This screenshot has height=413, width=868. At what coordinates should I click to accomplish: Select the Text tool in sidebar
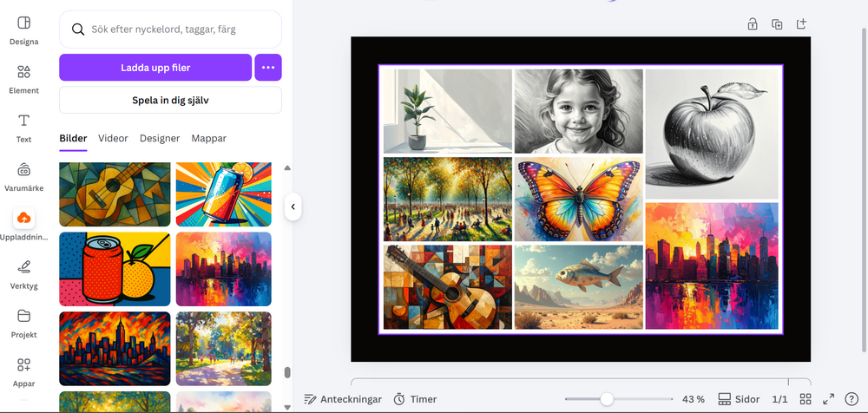(x=23, y=127)
